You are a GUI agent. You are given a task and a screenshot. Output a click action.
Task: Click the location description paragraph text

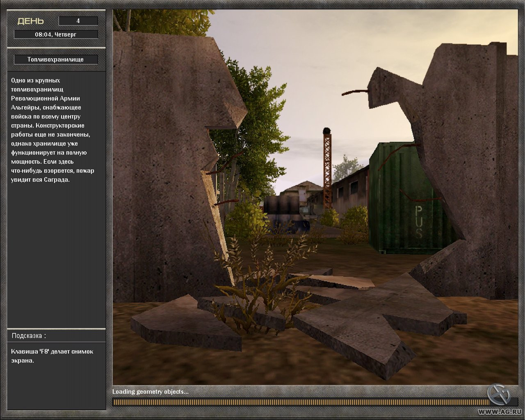click(52, 130)
